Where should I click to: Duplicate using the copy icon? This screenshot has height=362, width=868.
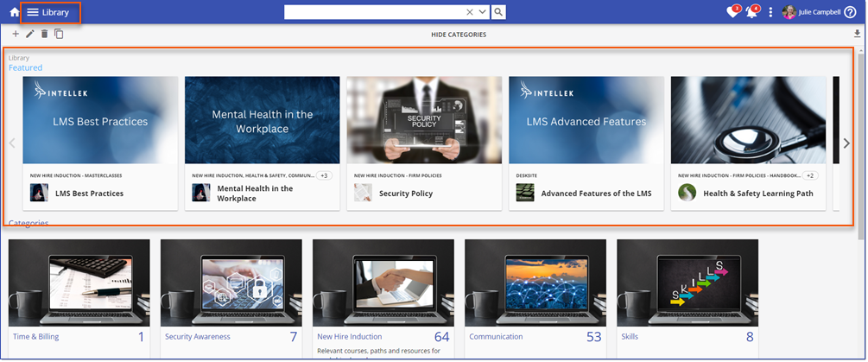point(59,35)
